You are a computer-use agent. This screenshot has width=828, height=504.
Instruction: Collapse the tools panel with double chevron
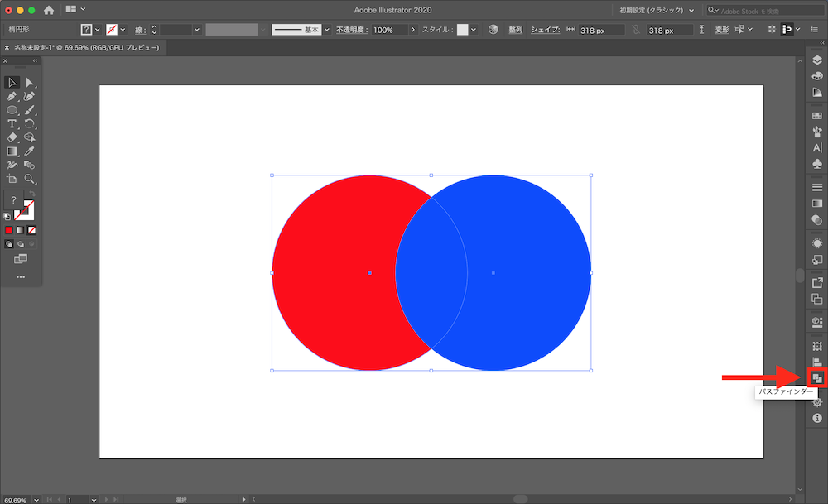click(x=35, y=60)
